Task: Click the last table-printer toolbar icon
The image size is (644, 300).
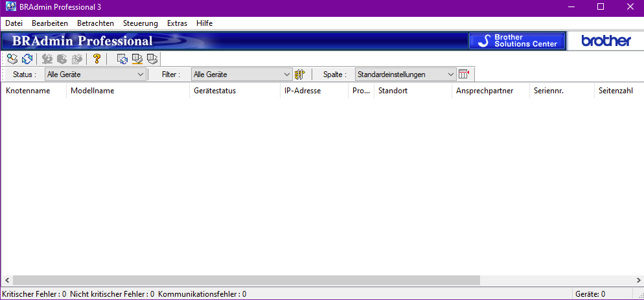Action: [152, 59]
